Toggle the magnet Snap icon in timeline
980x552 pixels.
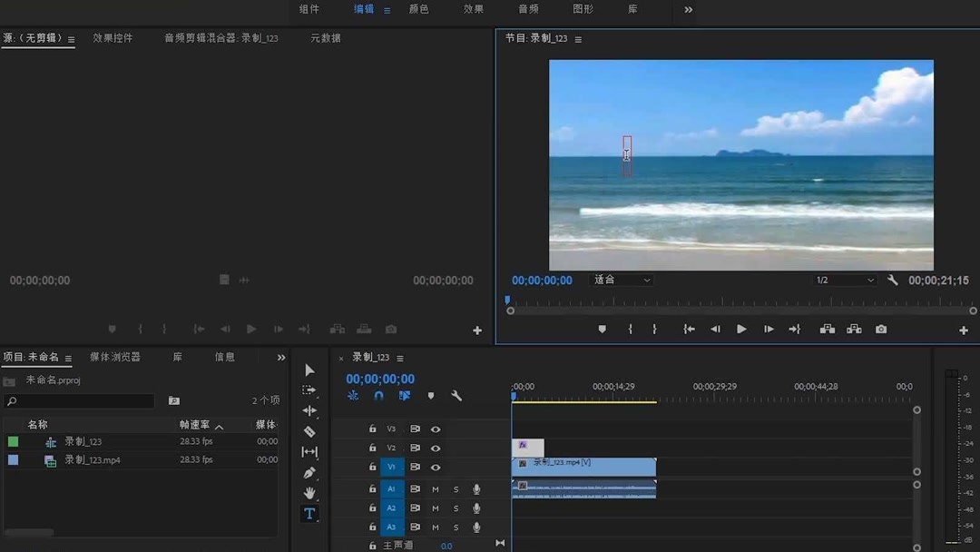(x=378, y=395)
